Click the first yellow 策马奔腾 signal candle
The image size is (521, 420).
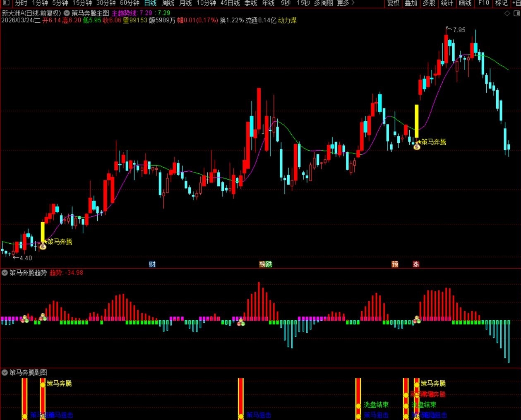pos(43,232)
